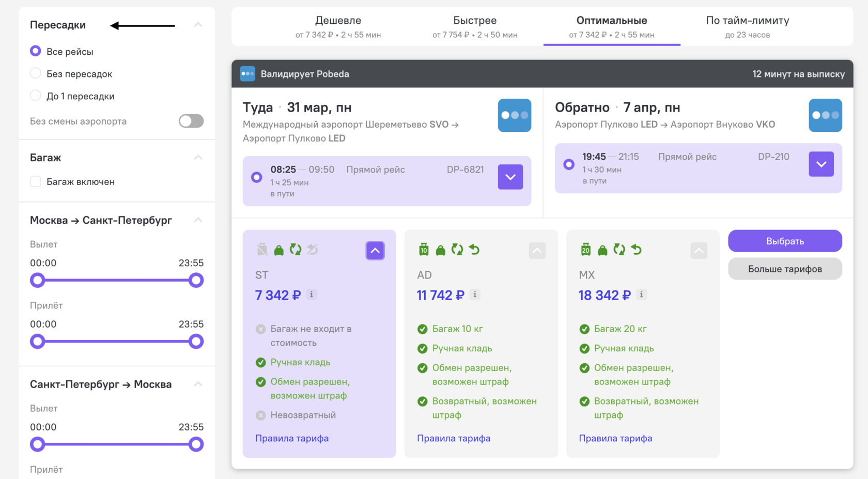Expand details of flight DP-6821
The height and width of the screenshot is (479, 868).
[510, 177]
